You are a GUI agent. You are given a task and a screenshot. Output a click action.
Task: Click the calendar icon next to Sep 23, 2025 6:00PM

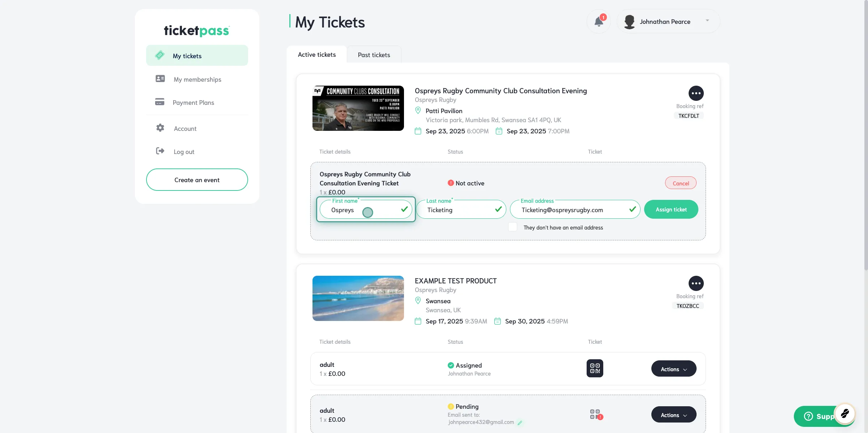[x=418, y=131]
